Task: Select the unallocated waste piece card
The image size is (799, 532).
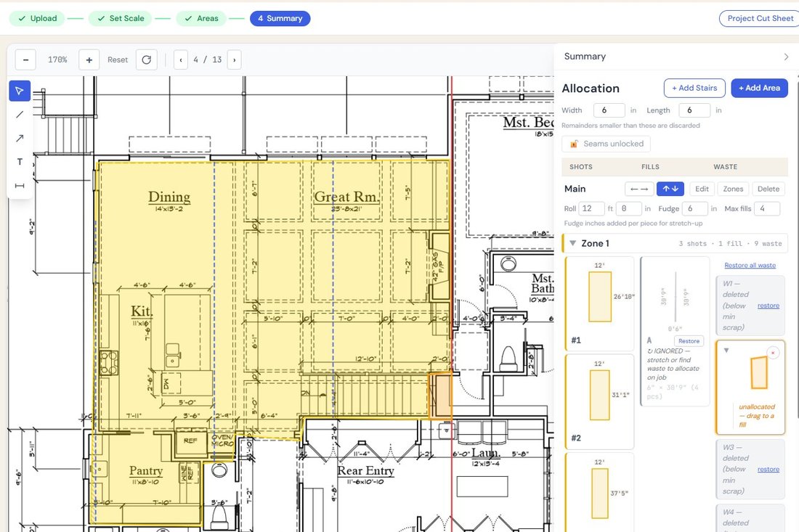Action: [x=750, y=388]
